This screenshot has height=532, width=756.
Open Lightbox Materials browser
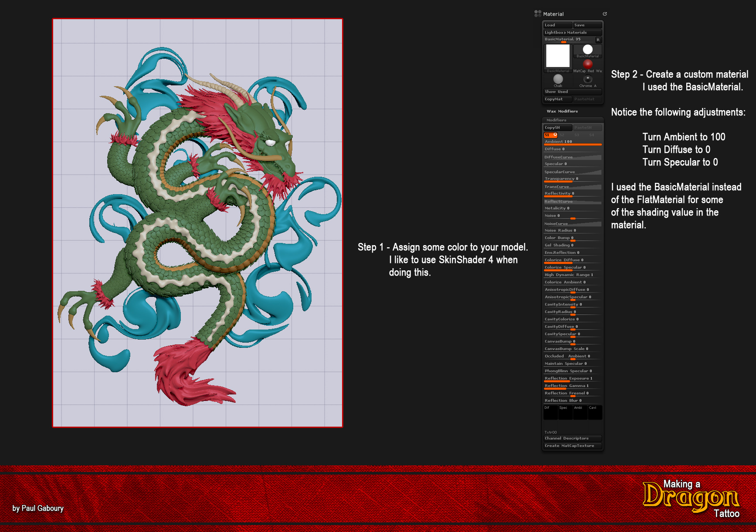(x=573, y=33)
